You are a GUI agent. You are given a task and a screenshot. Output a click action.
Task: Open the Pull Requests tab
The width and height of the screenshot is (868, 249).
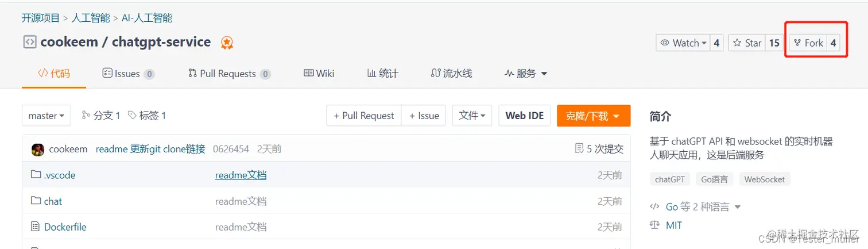230,73
